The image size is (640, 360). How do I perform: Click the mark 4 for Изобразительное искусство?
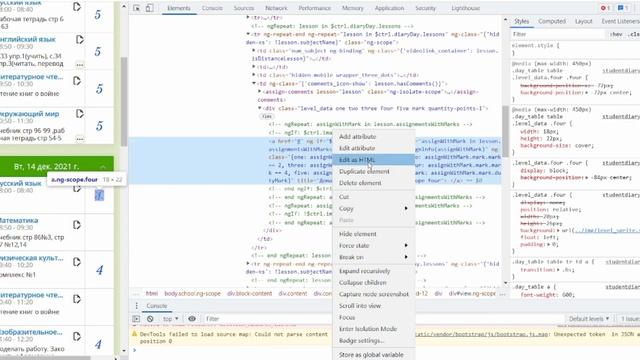pyautogui.click(x=98, y=344)
